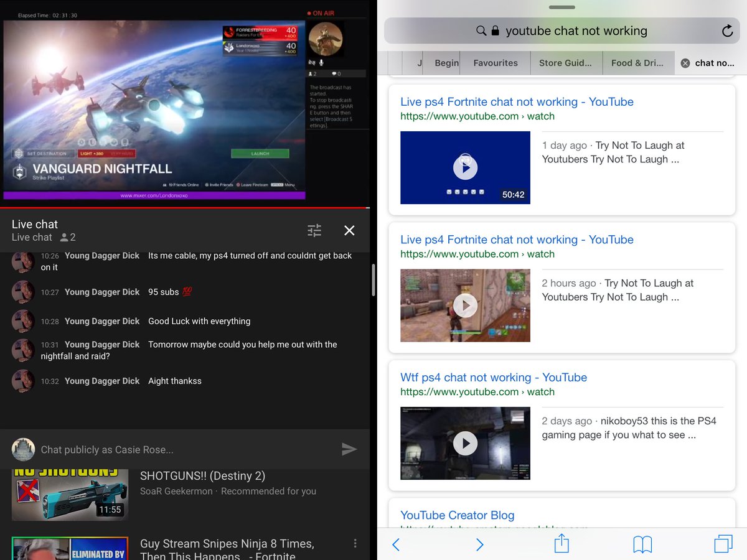Open SHOTGUNS!! (Destiny 2) video thumbnail
The height and width of the screenshot is (560, 747).
click(x=70, y=495)
